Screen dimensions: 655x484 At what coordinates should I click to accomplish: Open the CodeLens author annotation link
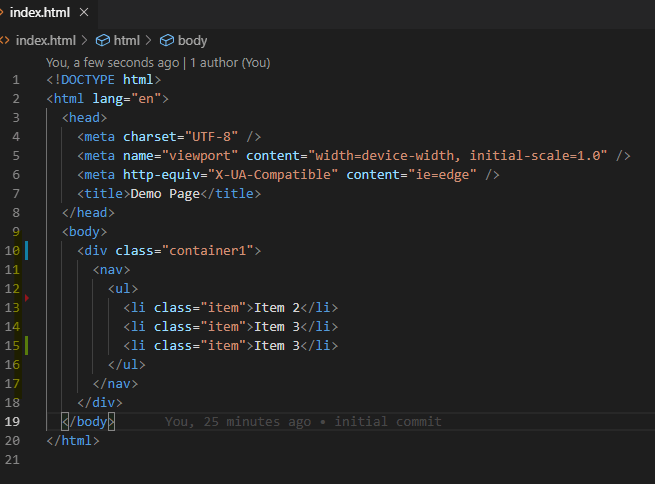point(158,63)
